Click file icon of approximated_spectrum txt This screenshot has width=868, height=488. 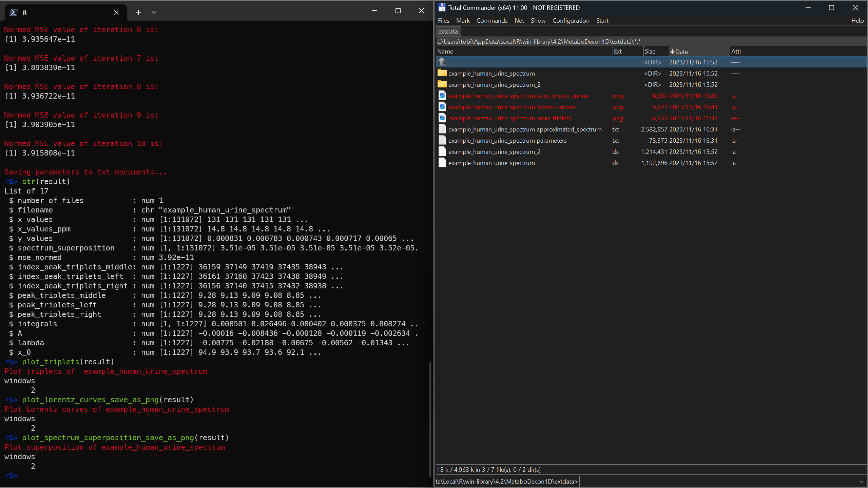coord(442,129)
